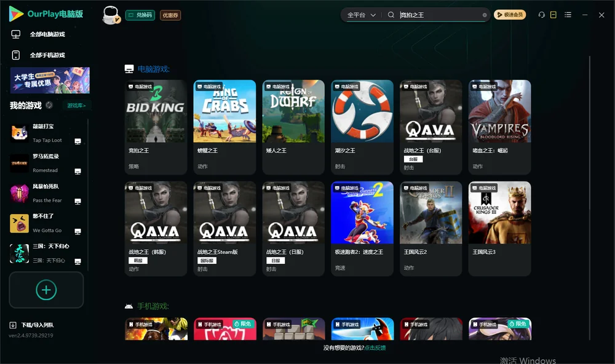This screenshot has height=364, width=615.
Task: Open the Reign of Dwarf 矮人之王 card
Action: [293, 127]
